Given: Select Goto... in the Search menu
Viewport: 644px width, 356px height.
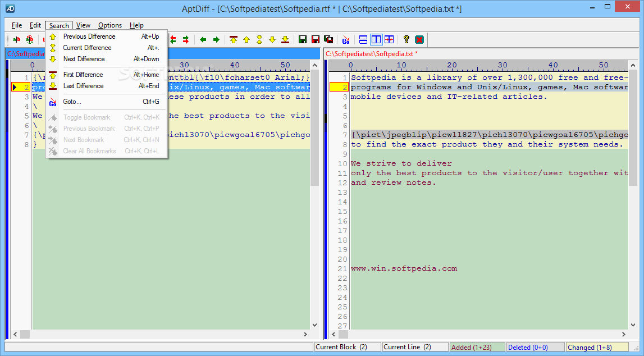Looking at the screenshot, I should [x=106, y=102].
